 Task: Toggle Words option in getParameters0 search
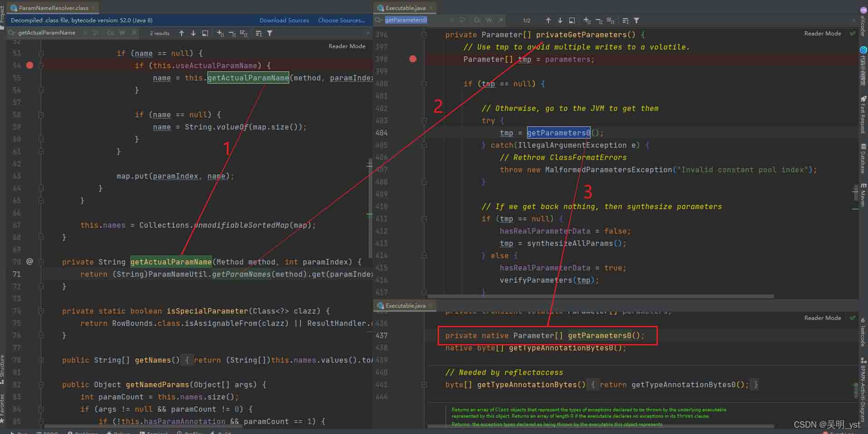click(x=489, y=20)
